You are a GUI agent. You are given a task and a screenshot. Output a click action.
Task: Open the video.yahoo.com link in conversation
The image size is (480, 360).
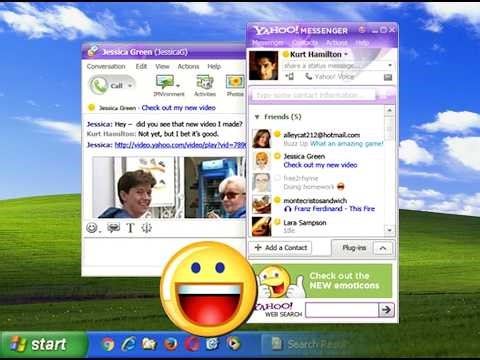point(180,145)
